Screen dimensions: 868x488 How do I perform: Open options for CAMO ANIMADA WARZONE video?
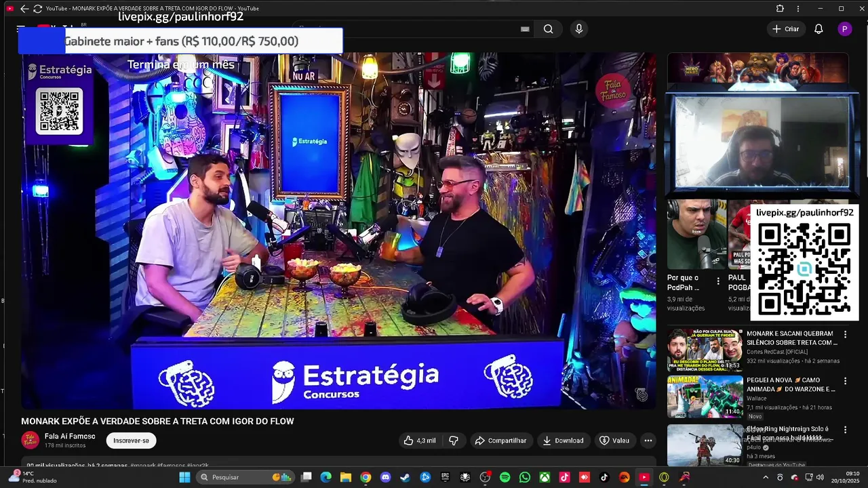[x=845, y=382]
